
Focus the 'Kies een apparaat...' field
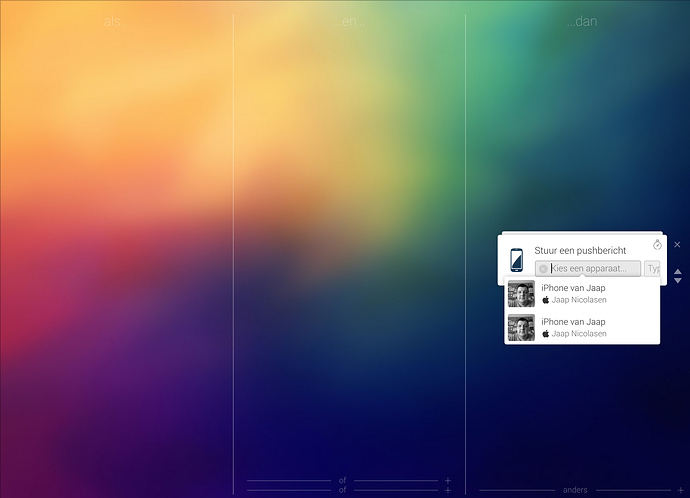(588, 268)
